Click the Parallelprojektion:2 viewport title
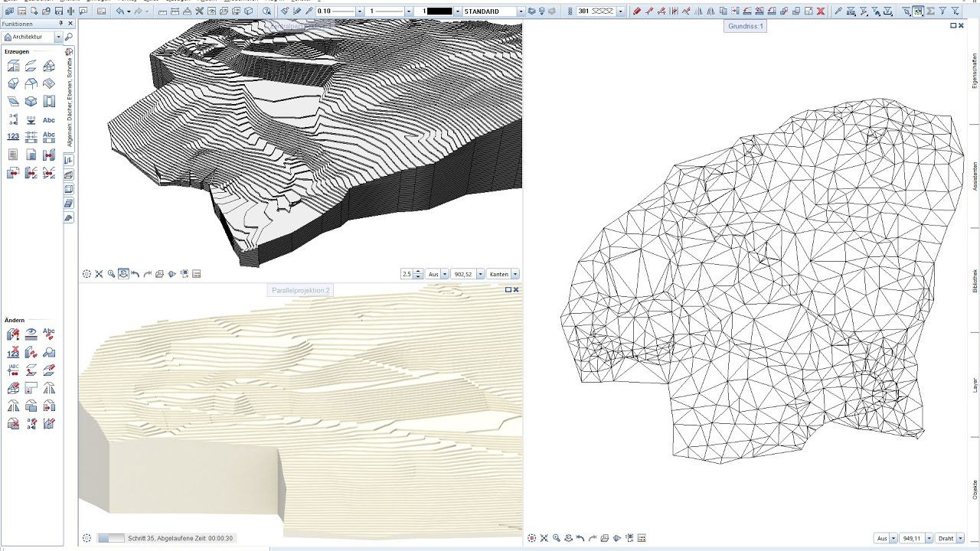This screenshot has width=980, height=551. pos(301,290)
